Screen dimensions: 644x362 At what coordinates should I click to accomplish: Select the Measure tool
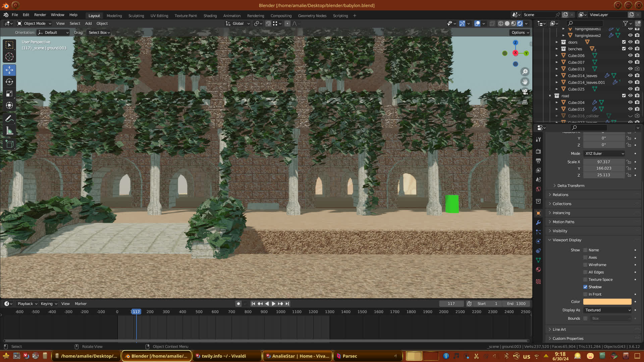(9, 131)
